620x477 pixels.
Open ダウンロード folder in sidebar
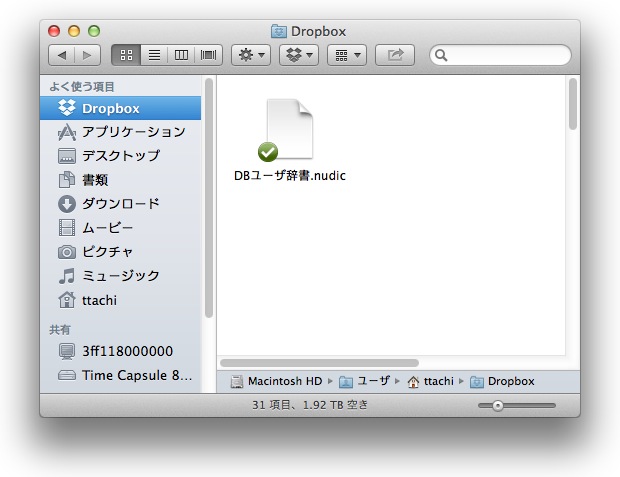(x=120, y=204)
